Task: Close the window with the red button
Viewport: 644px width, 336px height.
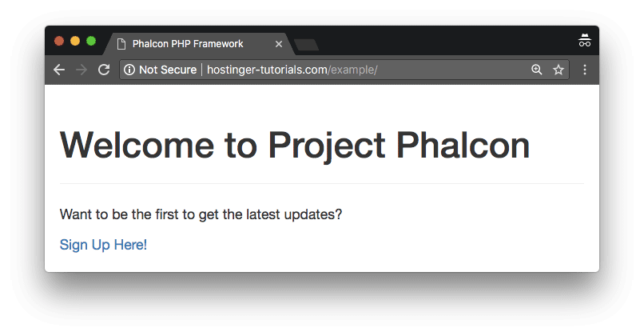Action: coord(59,41)
